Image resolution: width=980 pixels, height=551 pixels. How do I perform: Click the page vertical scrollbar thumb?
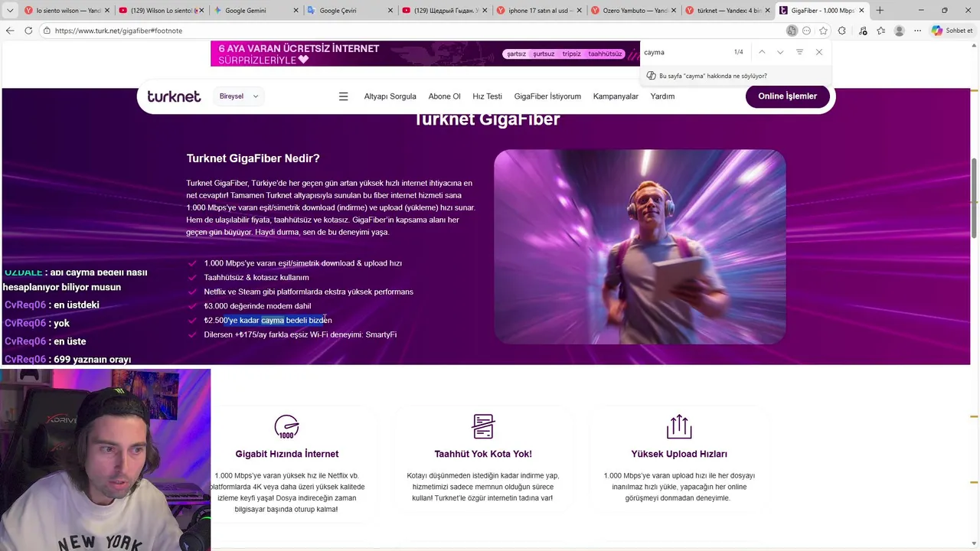click(x=974, y=197)
